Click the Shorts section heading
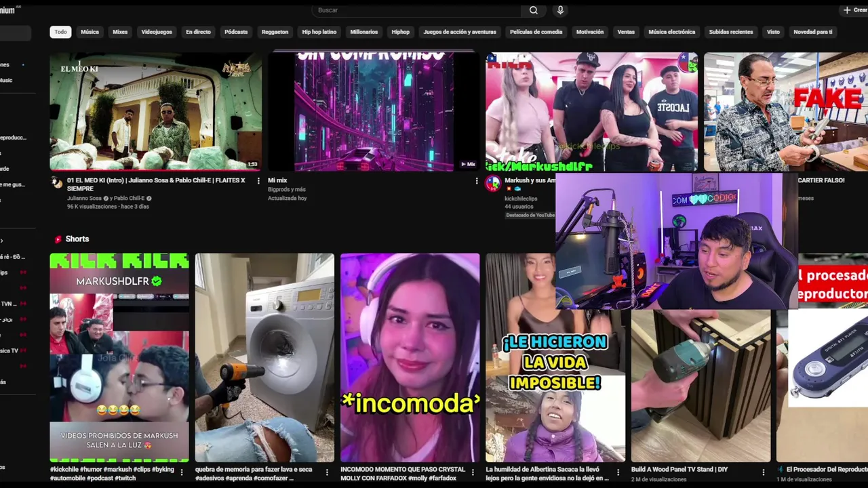Screen dimensions: 868x488 (77, 239)
